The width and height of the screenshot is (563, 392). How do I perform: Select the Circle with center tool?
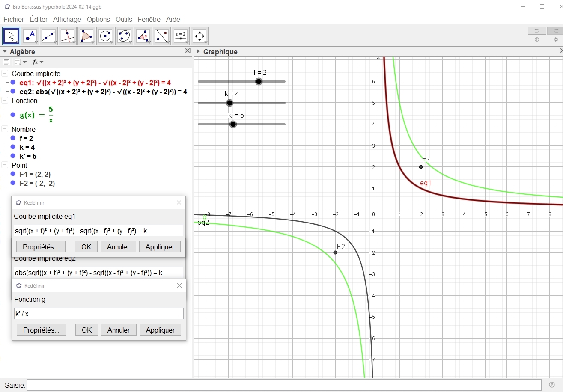(x=105, y=36)
